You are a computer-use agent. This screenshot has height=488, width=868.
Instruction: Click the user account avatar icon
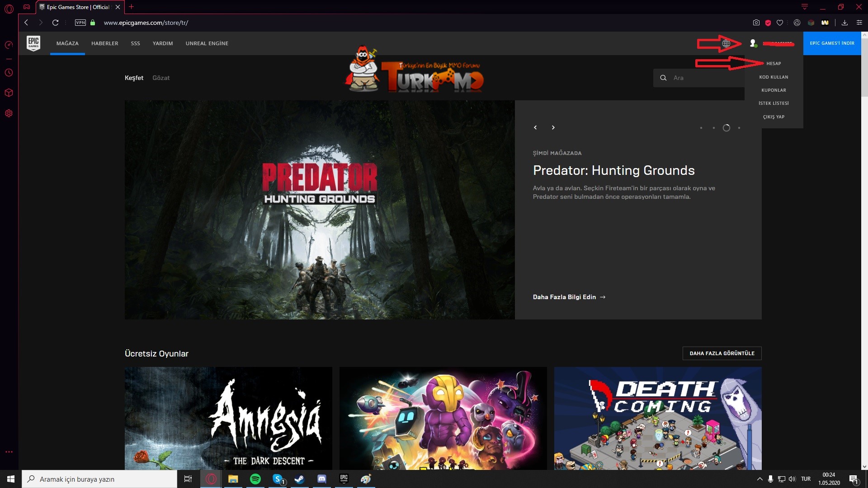click(753, 43)
